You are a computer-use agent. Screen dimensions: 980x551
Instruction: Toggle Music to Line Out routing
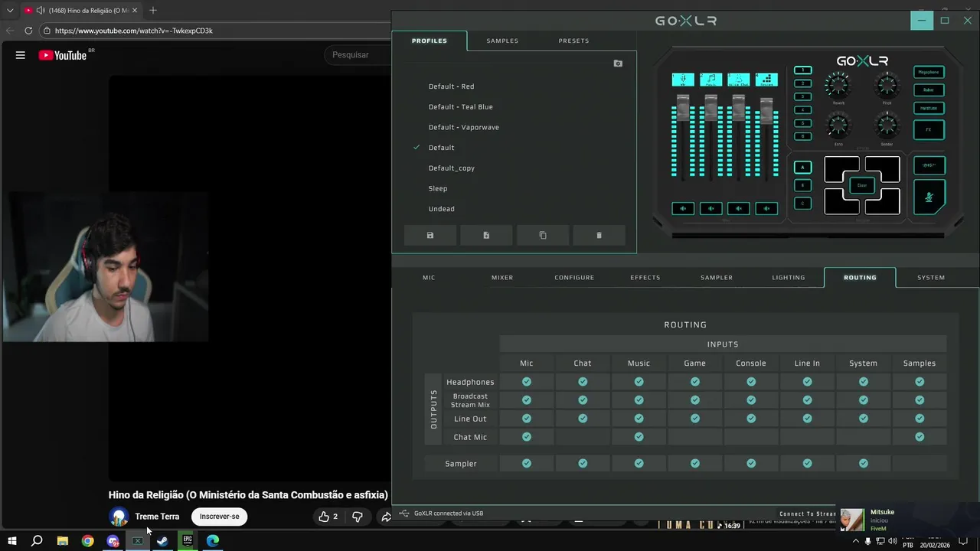[639, 419]
